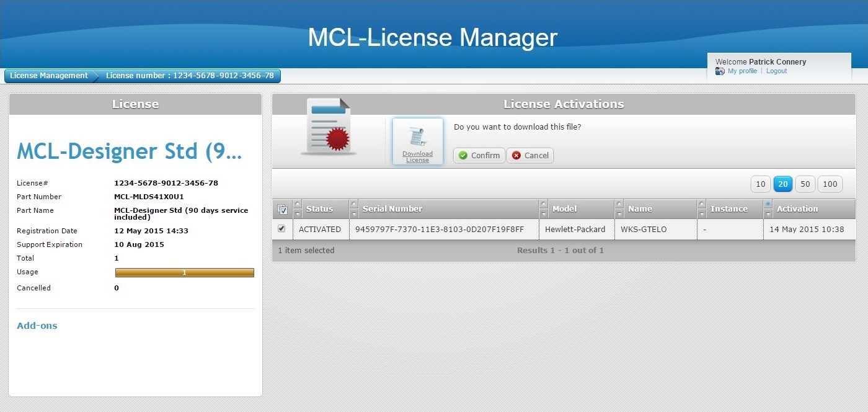This screenshot has width=868, height=412.
Task: Click the MCL-License Manager title
Action: (x=433, y=37)
